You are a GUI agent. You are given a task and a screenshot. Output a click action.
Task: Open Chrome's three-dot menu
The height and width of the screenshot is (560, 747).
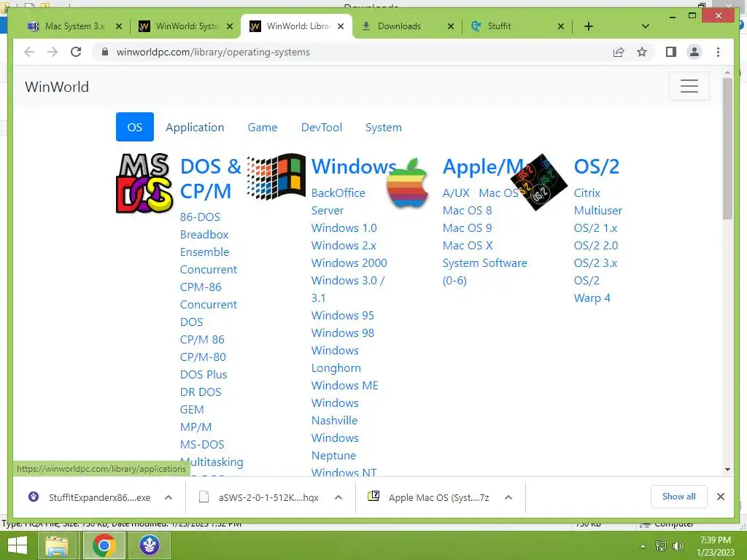[x=718, y=52]
